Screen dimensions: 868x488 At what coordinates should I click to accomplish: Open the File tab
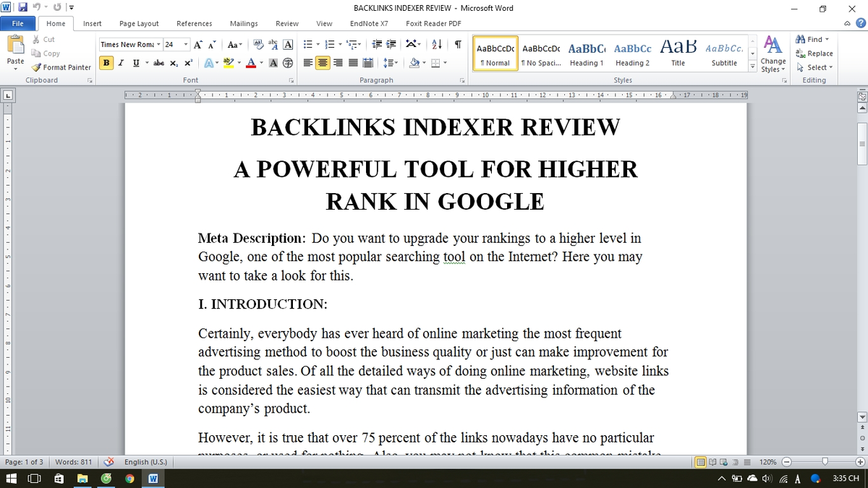coord(17,24)
